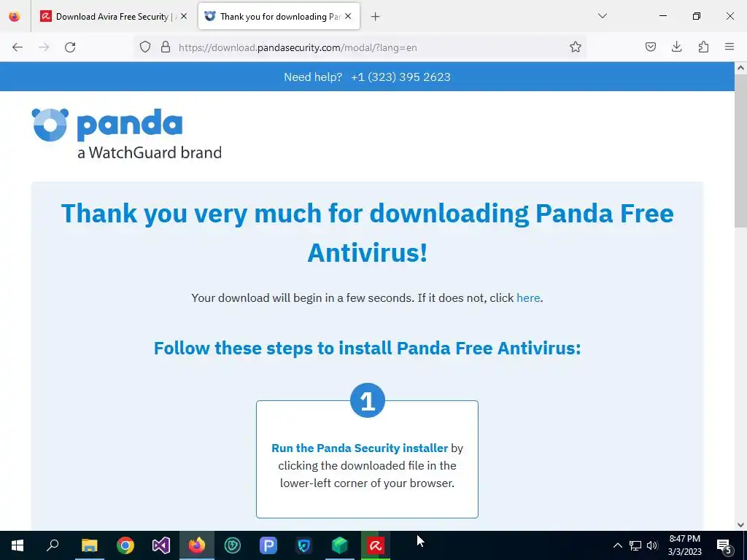
Task: Open a new browser tab
Action: tap(376, 17)
